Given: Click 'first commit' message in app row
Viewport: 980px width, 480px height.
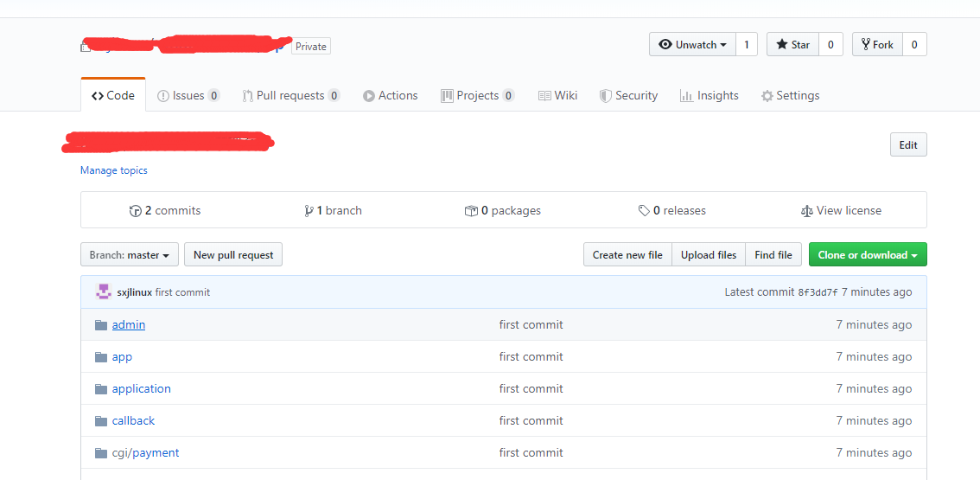Looking at the screenshot, I should pyautogui.click(x=531, y=356).
